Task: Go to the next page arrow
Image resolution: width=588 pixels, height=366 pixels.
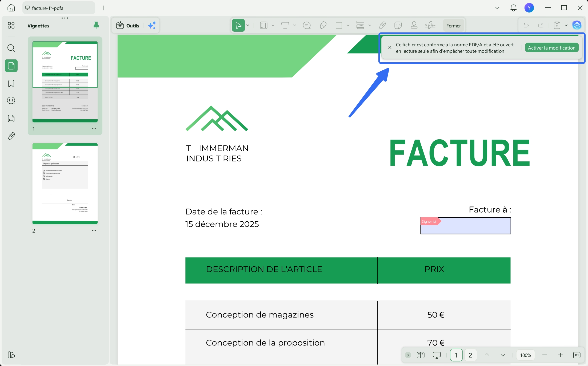Action: [503, 355]
